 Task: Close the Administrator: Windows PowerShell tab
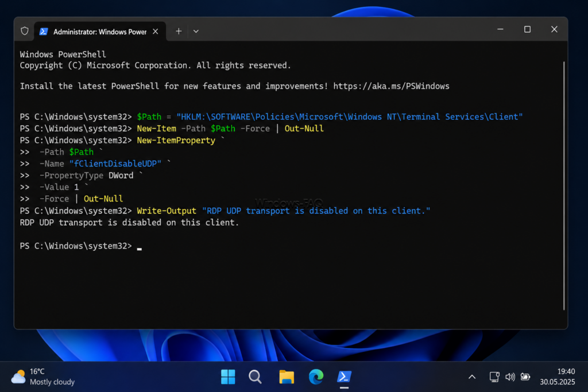[155, 32]
